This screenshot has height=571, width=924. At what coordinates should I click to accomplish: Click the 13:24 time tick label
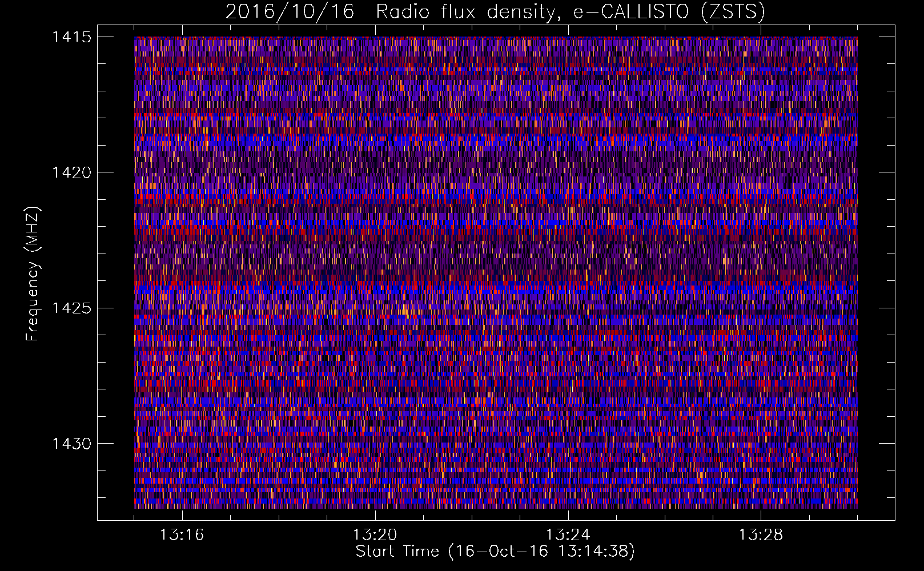coord(568,535)
